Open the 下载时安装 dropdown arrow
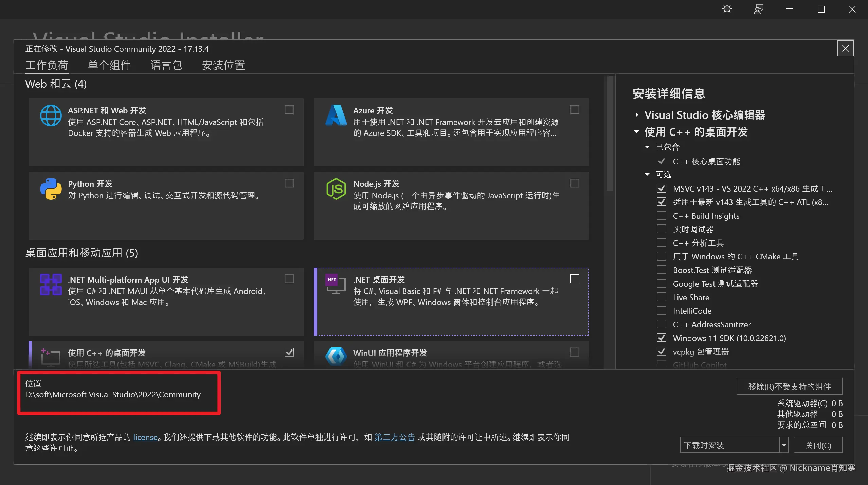 pyautogui.click(x=784, y=445)
